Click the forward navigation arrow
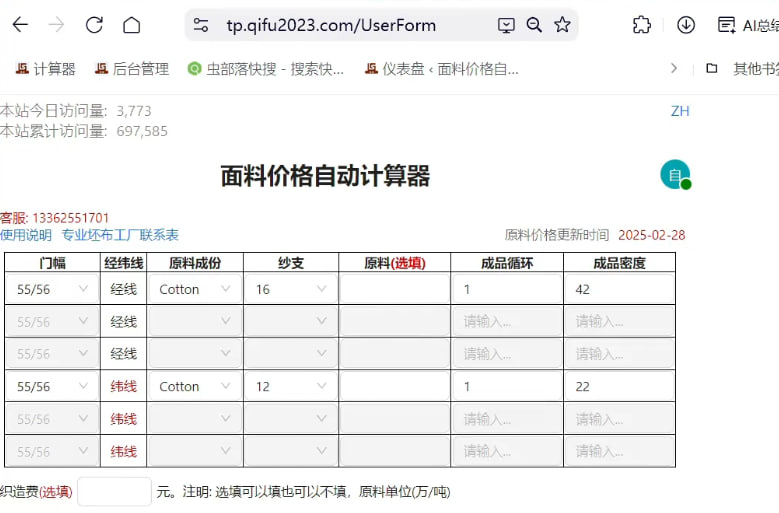Image resolution: width=779 pixels, height=513 pixels. [56, 24]
